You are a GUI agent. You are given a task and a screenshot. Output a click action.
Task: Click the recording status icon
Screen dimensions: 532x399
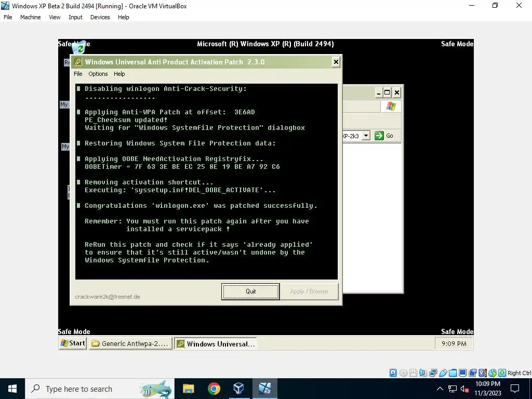tap(472, 373)
